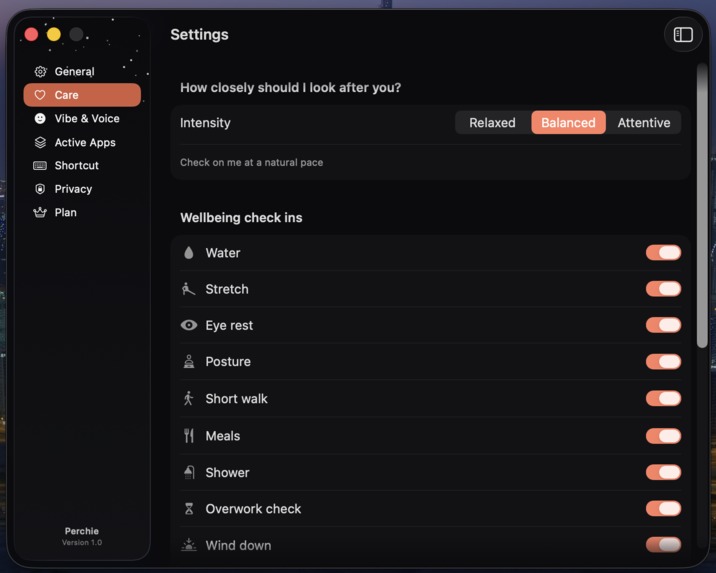Disable the Water check-in toggle
The height and width of the screenshot is (573, 716).
point(663,252)
